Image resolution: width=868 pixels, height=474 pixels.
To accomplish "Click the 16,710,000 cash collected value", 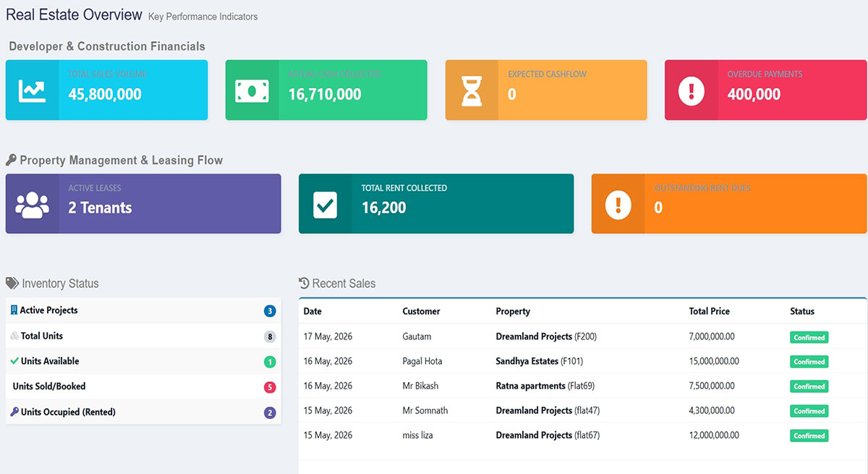I will (x=325, y=94).
